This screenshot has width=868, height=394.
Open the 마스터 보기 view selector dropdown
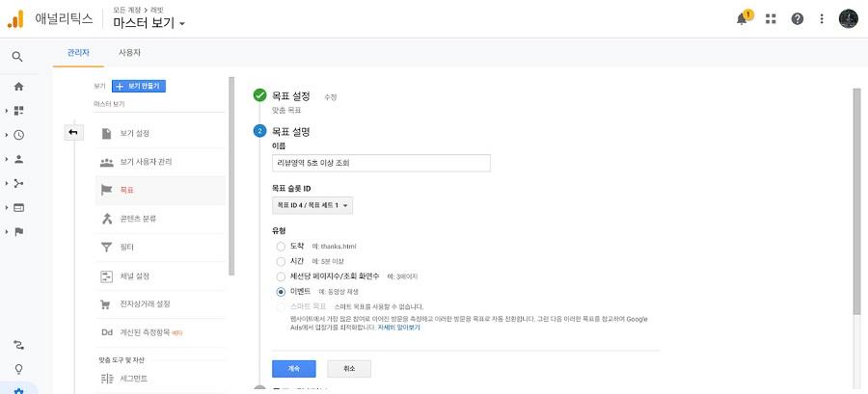[149, 23]
